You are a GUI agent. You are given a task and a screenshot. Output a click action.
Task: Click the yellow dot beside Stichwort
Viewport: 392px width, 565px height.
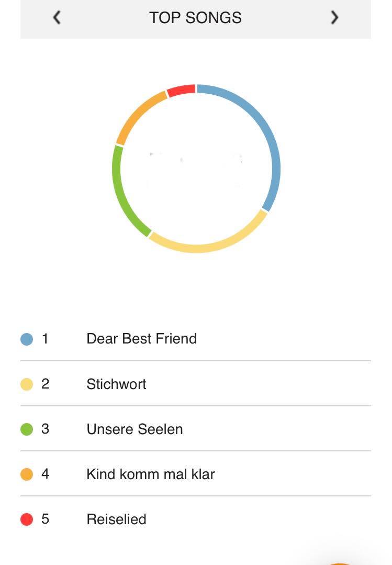(x=27, y=384)
